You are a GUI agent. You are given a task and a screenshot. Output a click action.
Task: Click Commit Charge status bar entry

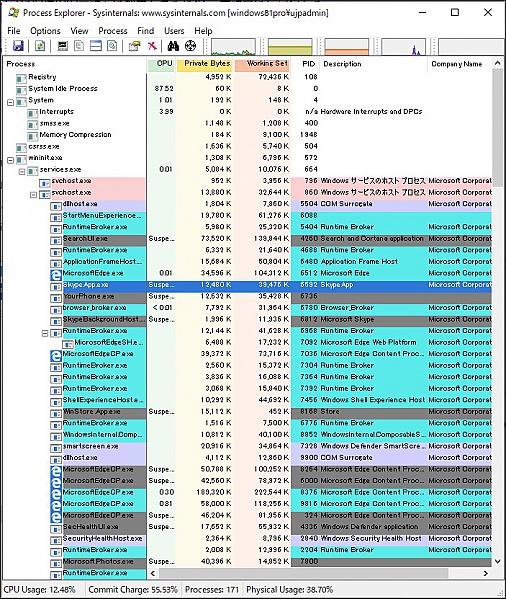pos(133,589)
